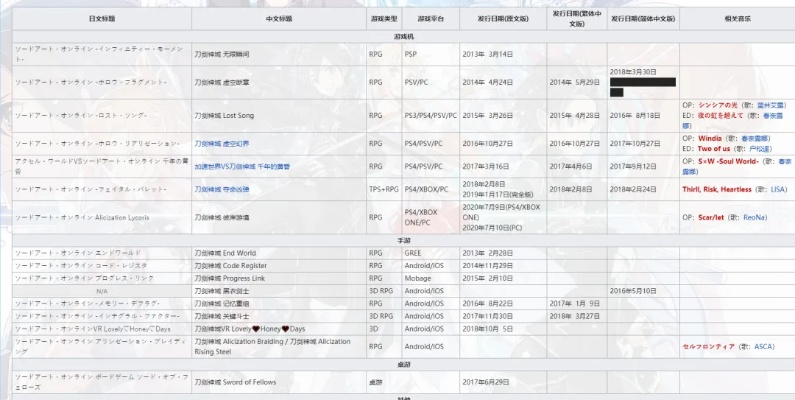
Task: Select the 2017年9月12日 date cell
Action: 643,166
